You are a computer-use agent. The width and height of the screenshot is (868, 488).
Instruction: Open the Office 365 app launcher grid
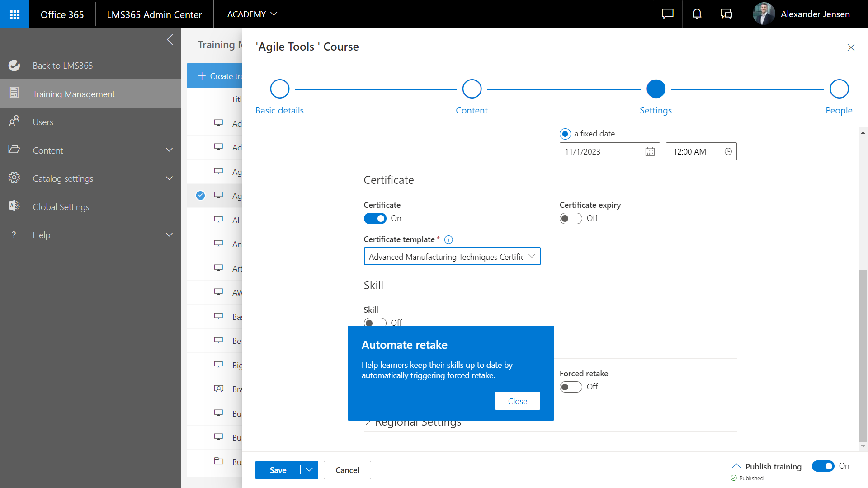coord(14,14)
